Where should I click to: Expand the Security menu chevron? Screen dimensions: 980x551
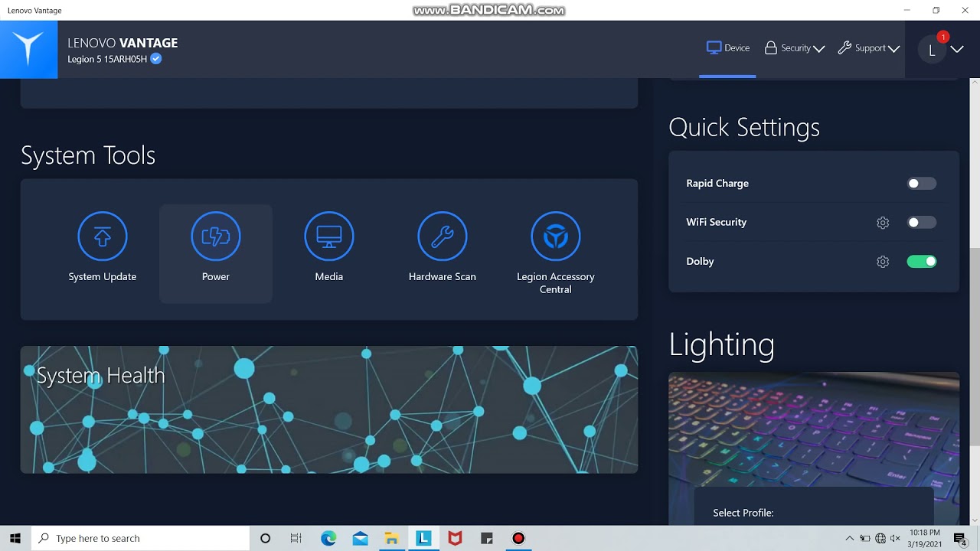pyautogui.click(x=819, y=49)
